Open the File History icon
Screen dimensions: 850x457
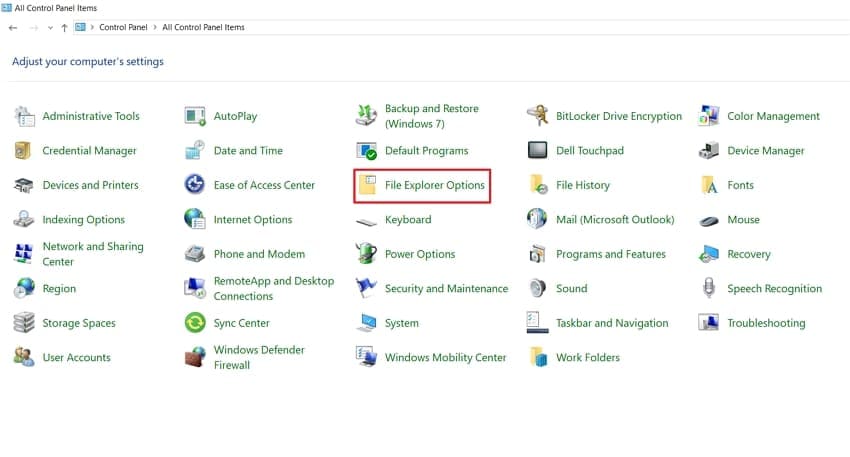[538, 185]
